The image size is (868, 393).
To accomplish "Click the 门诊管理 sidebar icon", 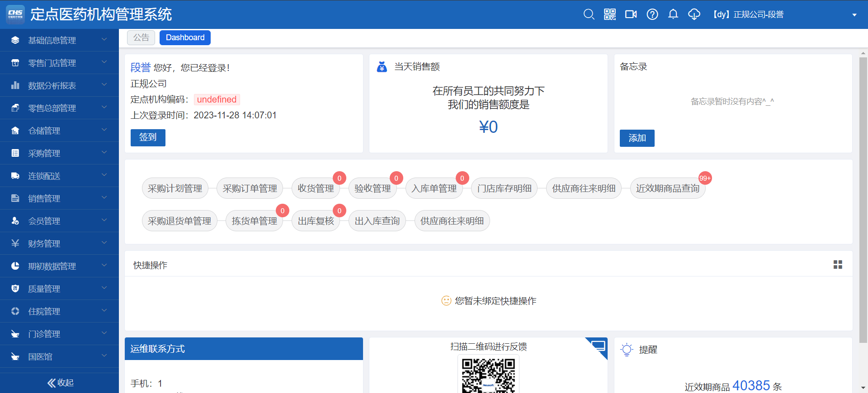I will click(15, 334).
